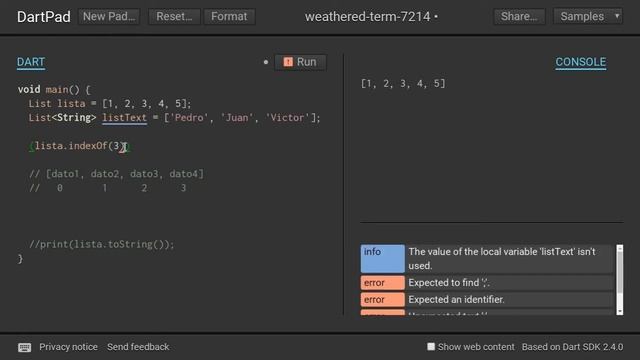Viewport: 640px width, 360px height.
Task: Create a new pad with New Pad button
Action: (109, 16)
